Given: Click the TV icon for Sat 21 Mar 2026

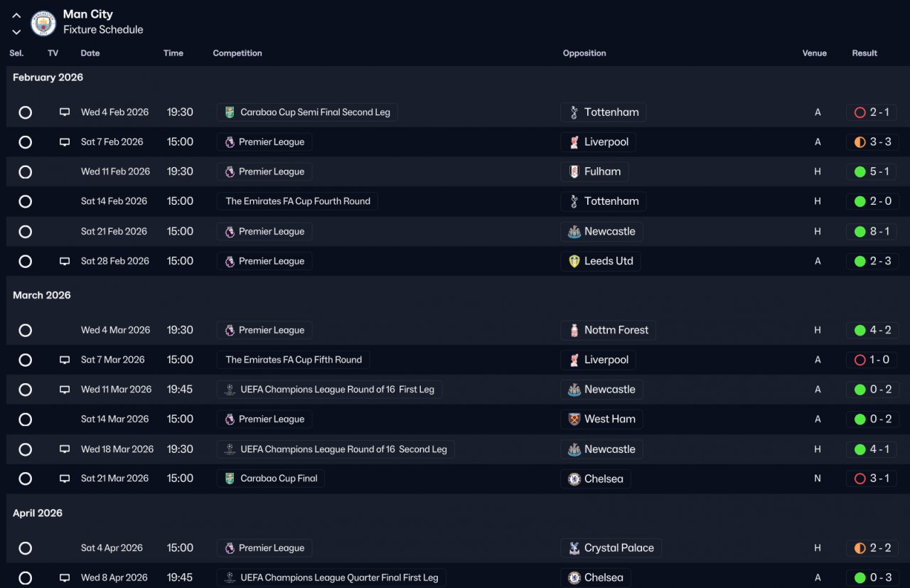Looking at the screenshot, I should (65, 479).
